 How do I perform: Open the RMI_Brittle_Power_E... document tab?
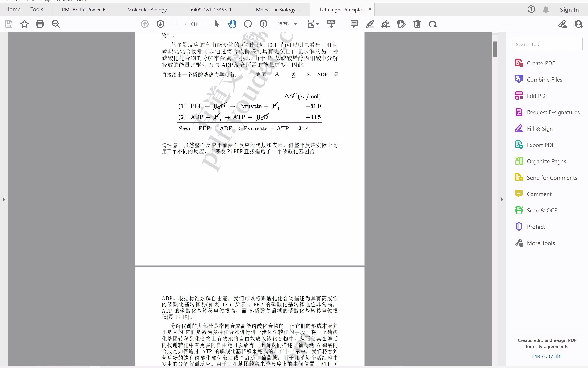coord(85,10)
